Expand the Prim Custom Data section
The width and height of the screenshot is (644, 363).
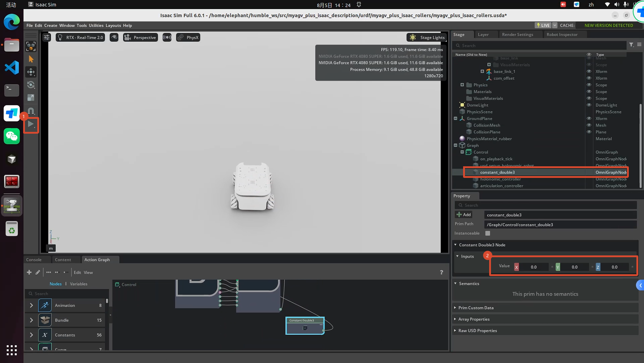(545, 308)
